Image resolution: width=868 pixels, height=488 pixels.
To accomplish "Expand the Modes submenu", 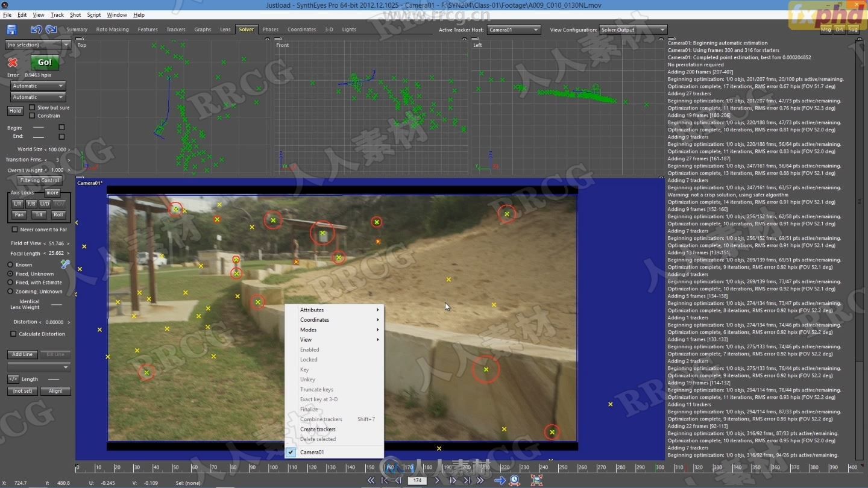I will click(335, 330).
